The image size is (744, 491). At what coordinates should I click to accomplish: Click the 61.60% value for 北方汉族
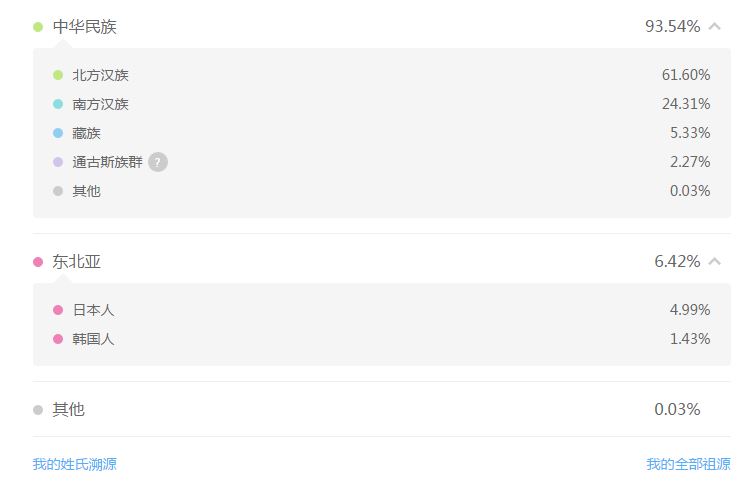(x=686, y=75)
